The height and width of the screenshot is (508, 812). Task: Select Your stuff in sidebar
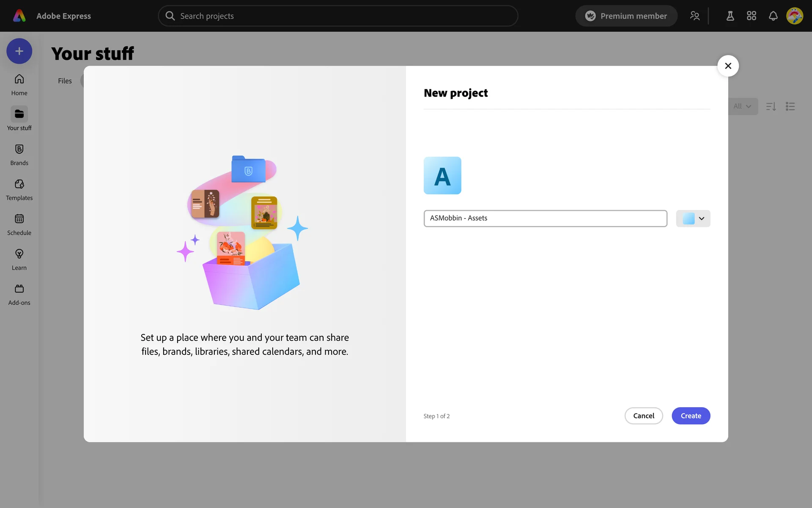[x=19, y=119]
